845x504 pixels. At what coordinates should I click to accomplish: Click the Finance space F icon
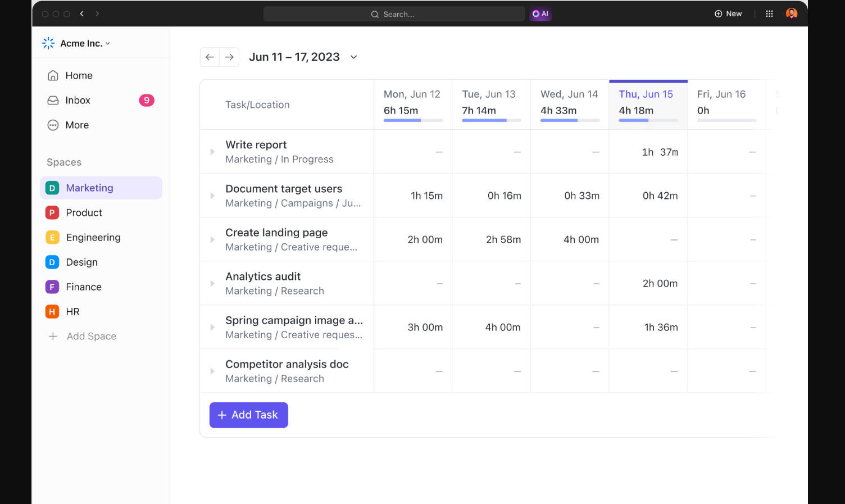coord(52,287)
